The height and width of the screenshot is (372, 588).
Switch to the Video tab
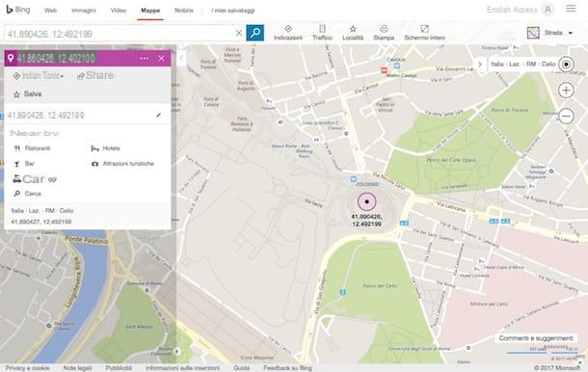[x=119, y=11]
